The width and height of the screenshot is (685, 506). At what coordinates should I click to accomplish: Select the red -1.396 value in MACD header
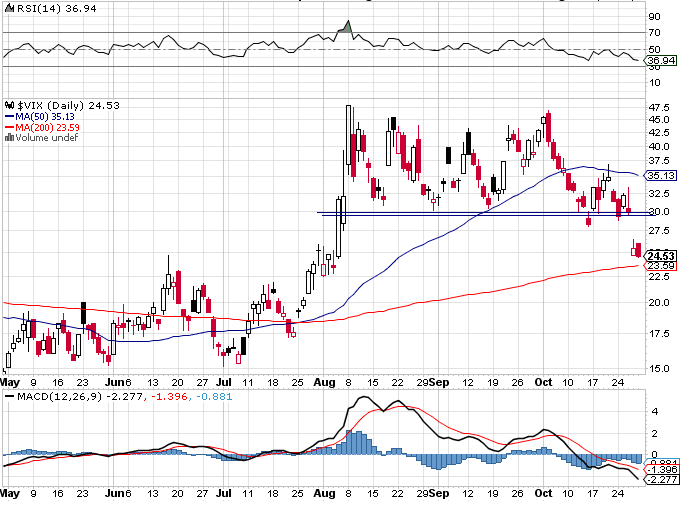coord(170,397)
